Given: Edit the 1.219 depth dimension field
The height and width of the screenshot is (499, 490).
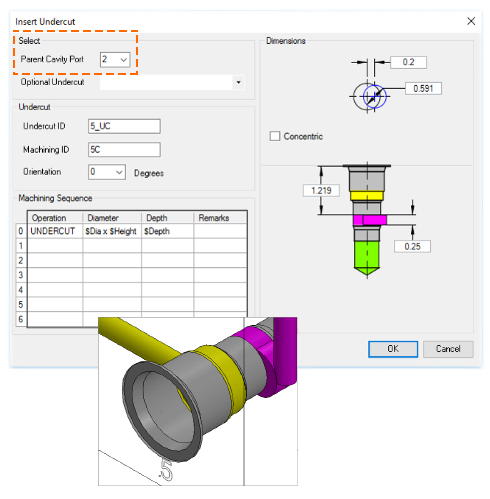Looking at the screenshot, I should coord(321,191).
